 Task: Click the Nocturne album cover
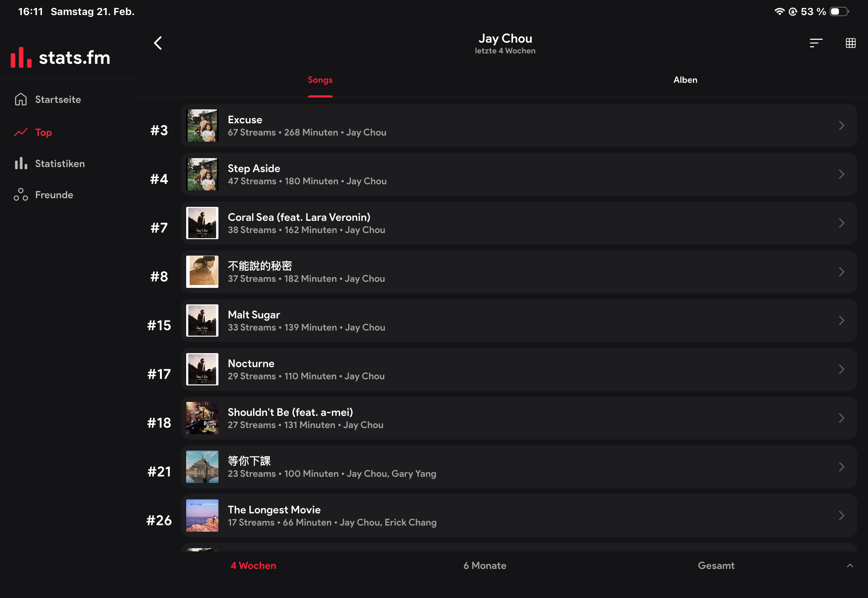tap(202, 369)
